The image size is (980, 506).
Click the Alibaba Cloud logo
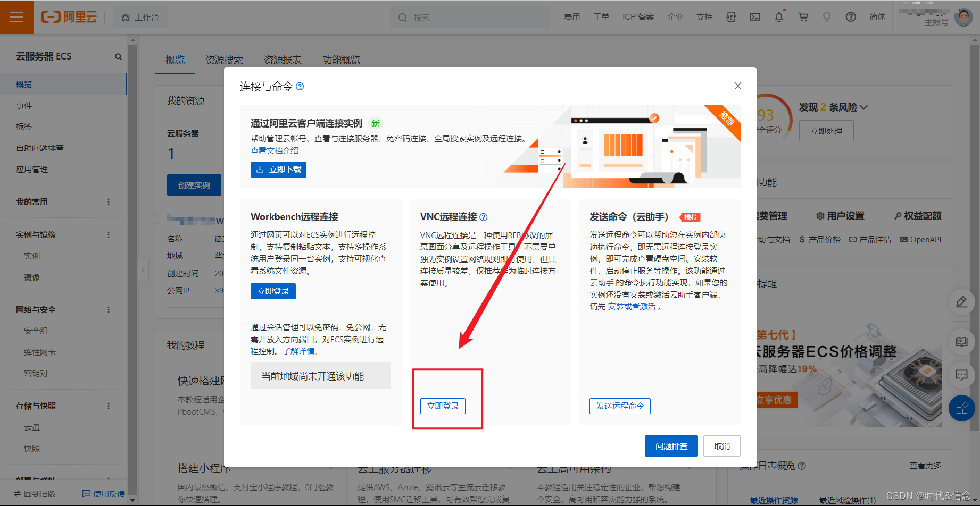click(x=69, y=17)
